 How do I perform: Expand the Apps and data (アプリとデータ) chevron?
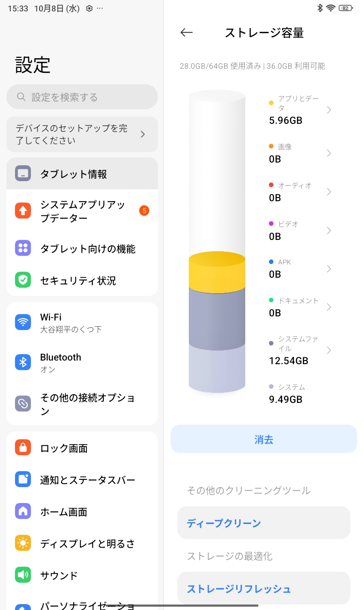pos(329,110)
